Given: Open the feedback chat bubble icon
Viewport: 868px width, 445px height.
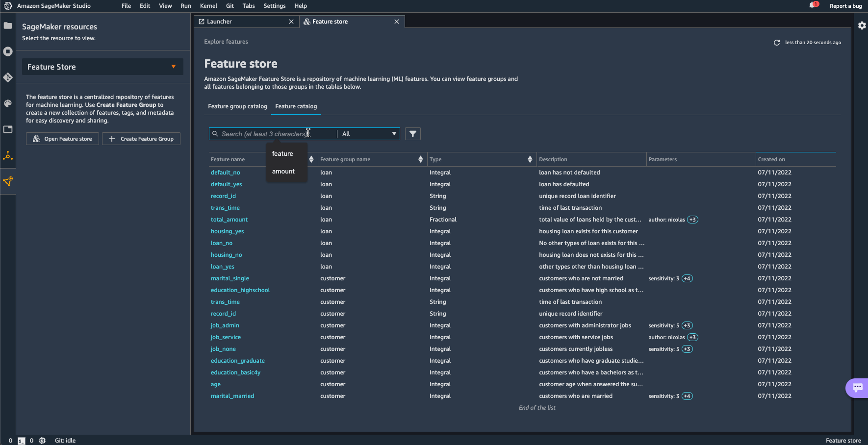Looking at the screenshot, I should [857, 388].
